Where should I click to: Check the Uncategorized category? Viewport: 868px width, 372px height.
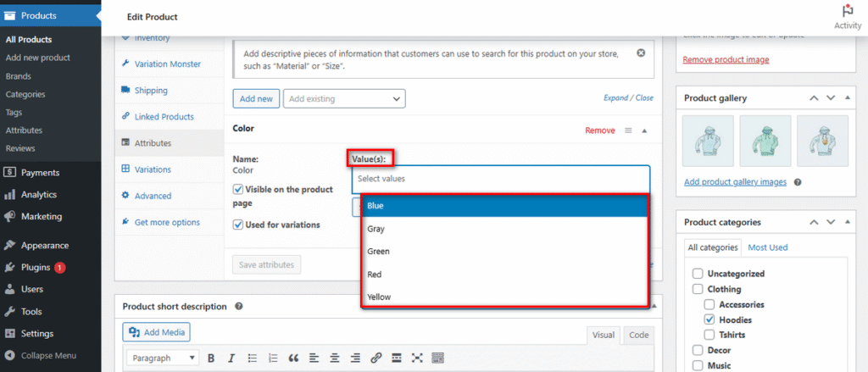click(698, 274)
